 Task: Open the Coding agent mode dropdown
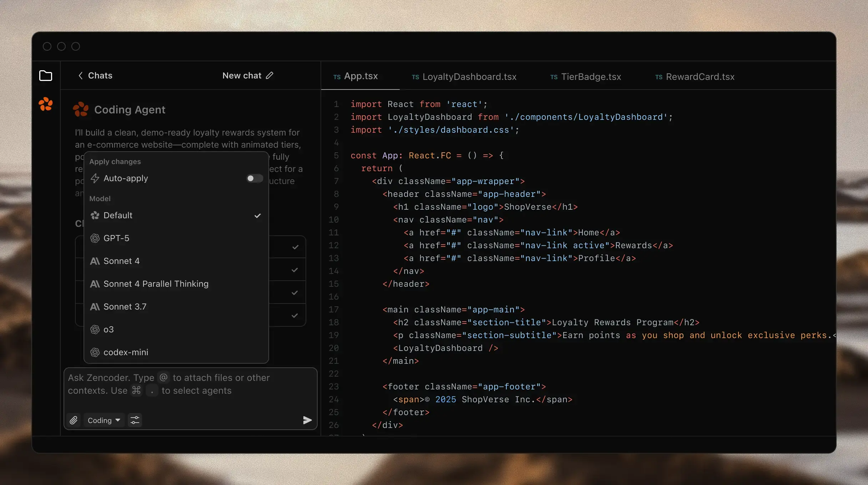tap(104, 420)
